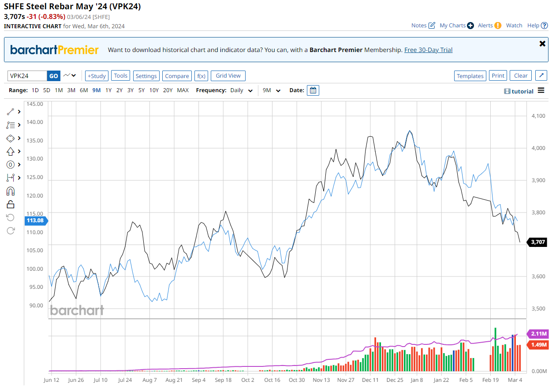This screenshot has width=556, height=392.
Task: Choose the geometric shapes drawing tool
Action: tap(11, 138)
